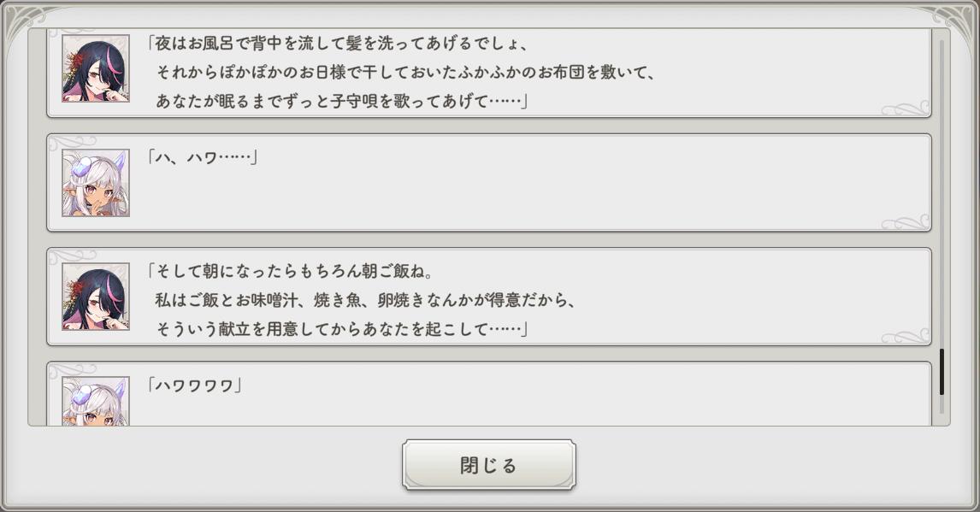This screenshot has height=512, width=980.
Task: Click the white-haired elf portrait beside 「ハワワワワ」
Action: pos(95,401)
